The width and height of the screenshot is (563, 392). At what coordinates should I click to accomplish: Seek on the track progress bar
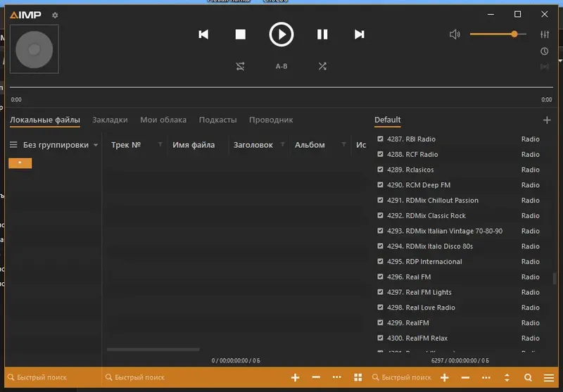point(281,87)
